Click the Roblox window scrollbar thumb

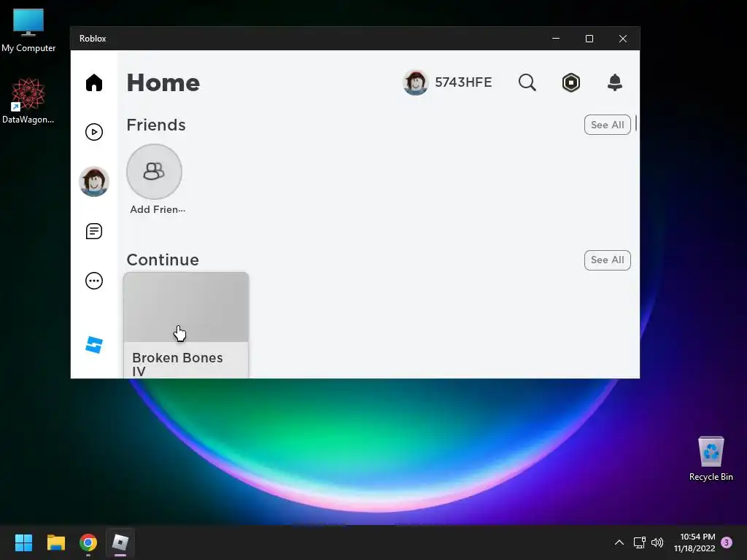point(636,122)
